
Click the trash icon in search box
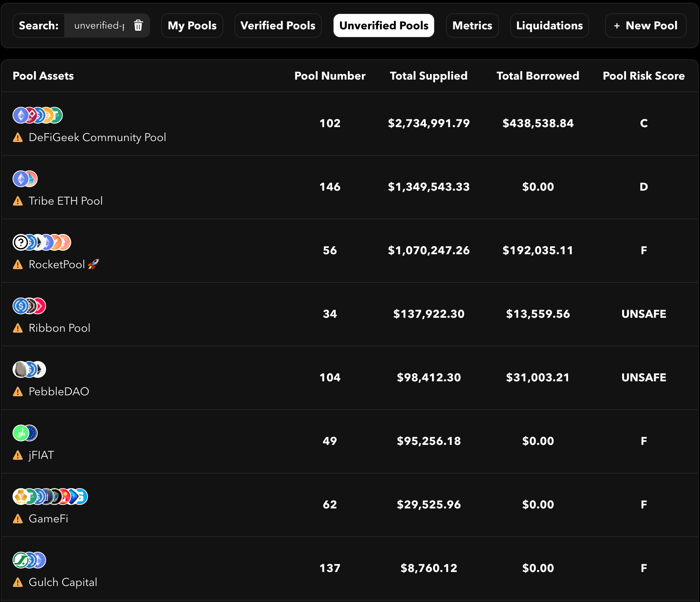click(x=138, y=25)
